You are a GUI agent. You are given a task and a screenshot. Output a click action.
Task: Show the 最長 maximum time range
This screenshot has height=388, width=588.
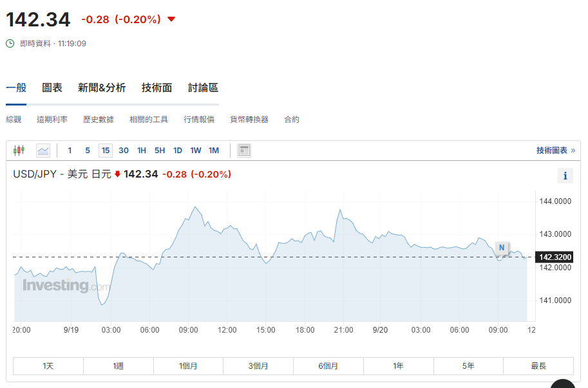pyautogui.click(x=538, y=366)
